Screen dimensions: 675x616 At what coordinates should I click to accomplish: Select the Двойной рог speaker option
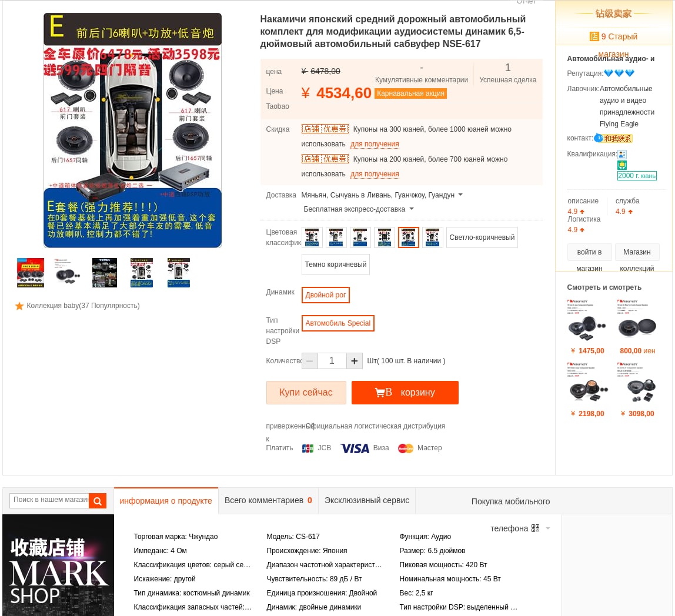click(x=326, y=295)
